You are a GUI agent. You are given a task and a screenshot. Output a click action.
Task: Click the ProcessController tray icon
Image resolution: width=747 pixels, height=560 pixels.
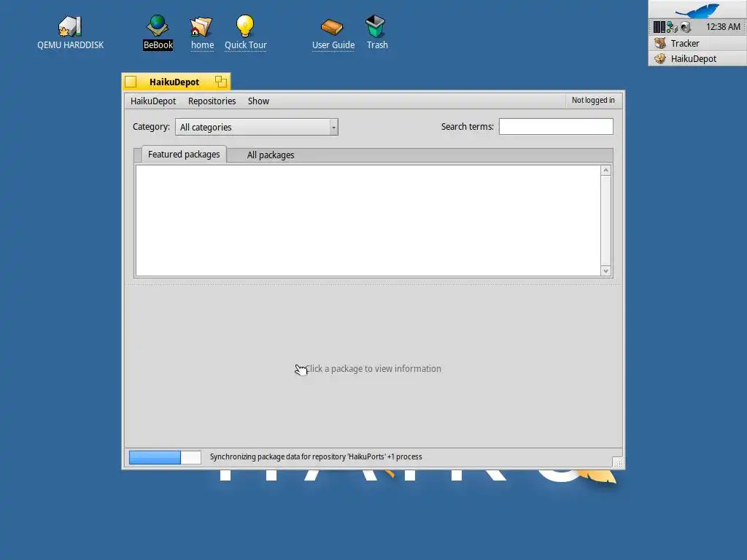coord(659,27)
